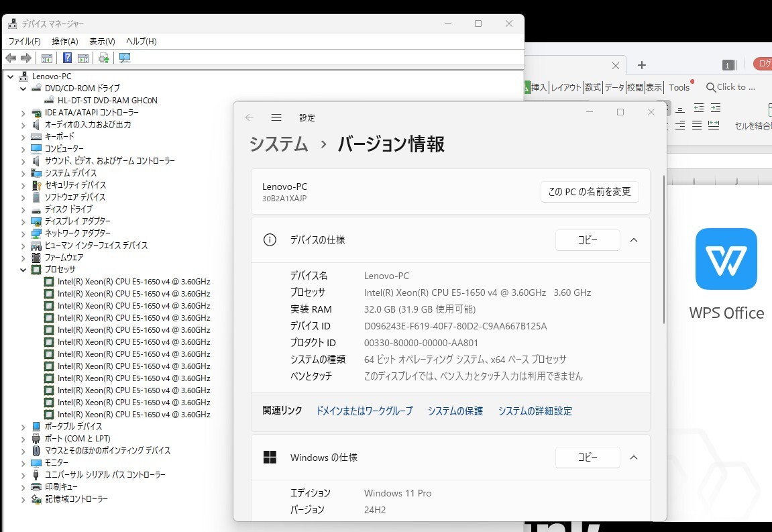Screen dimensions: 772x532
Task: Select the HL-DT-ST DVD-RAM GHC0N drive entry
Action: click(x=107, y=100)
